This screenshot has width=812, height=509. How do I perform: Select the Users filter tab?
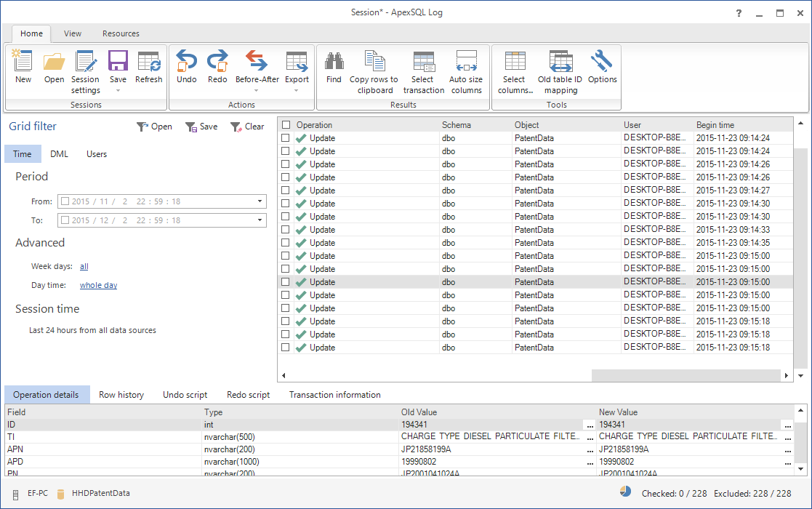(x=97, y=153)
